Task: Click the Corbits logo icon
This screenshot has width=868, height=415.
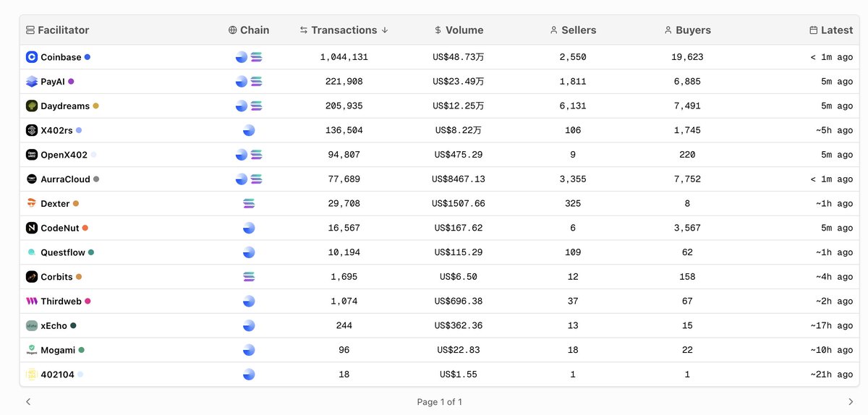Action: tap(32, 277)
